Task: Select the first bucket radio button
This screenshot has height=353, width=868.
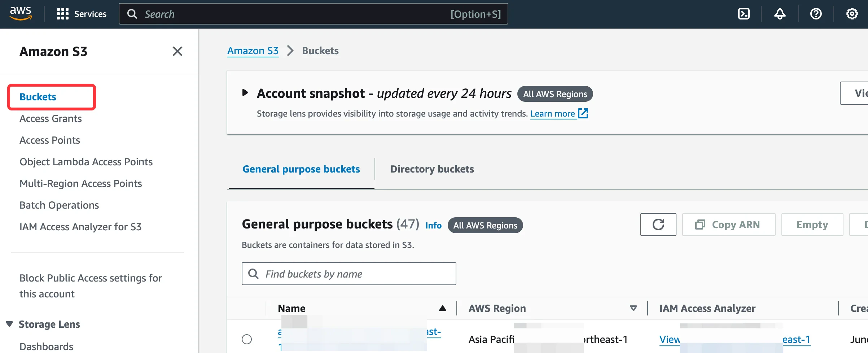Action: pos(247,339)
